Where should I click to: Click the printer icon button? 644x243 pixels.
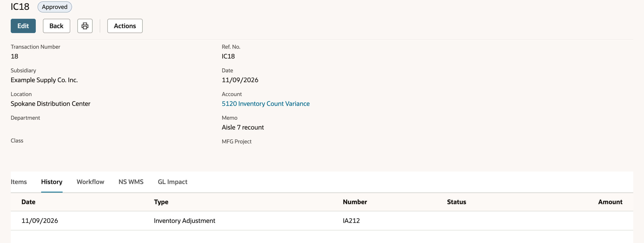pyautogui.click(x=85, y=26)
